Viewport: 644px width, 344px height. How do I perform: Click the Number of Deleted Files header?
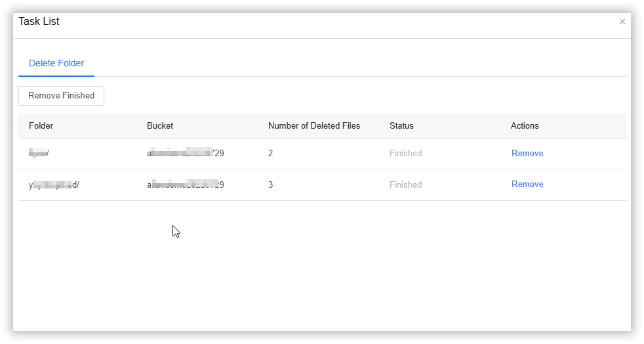click(314, 126)
